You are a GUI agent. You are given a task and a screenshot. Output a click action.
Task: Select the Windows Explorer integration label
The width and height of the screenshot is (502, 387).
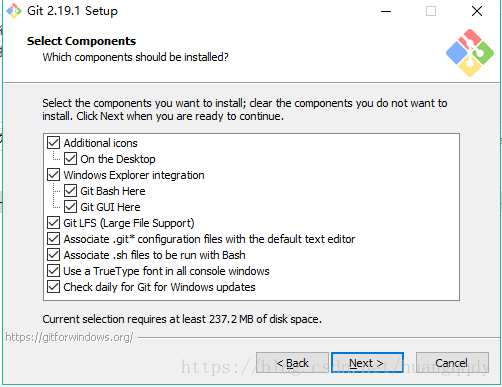click(134, 175)
